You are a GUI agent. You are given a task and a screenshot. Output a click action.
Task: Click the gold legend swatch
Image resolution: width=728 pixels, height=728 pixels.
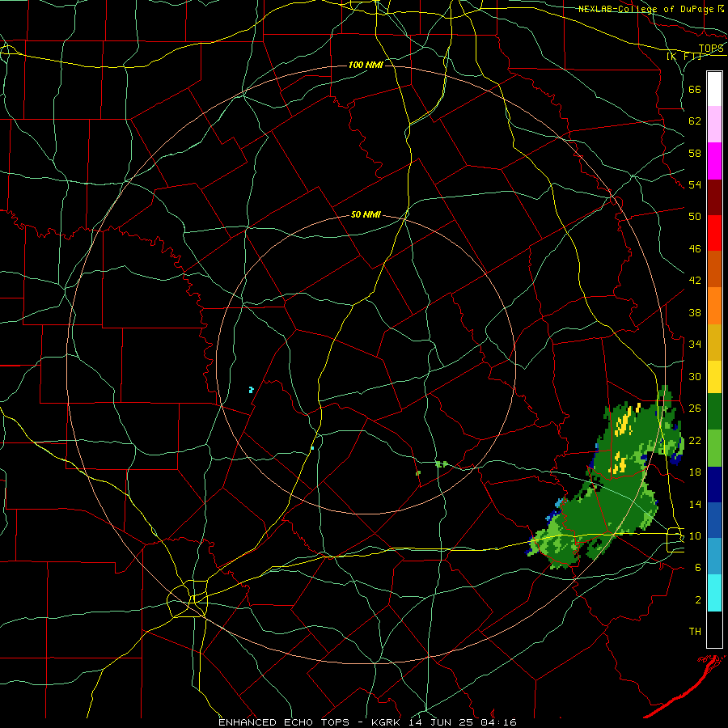click(x=714, y=343)
